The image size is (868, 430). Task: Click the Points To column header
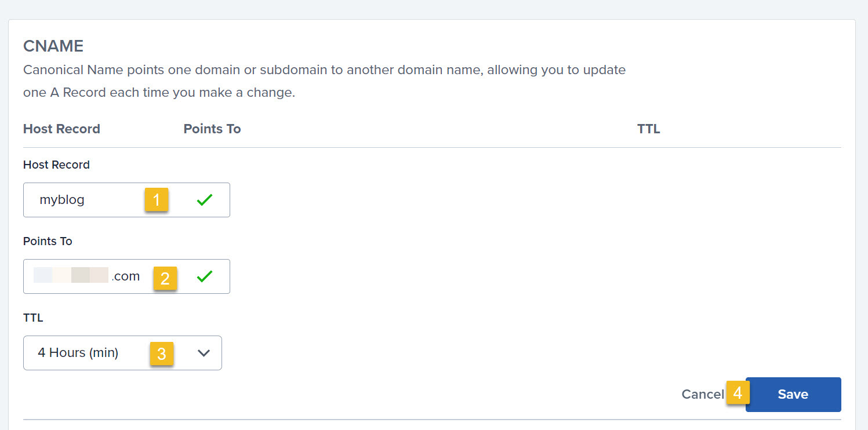coord(212,129)
